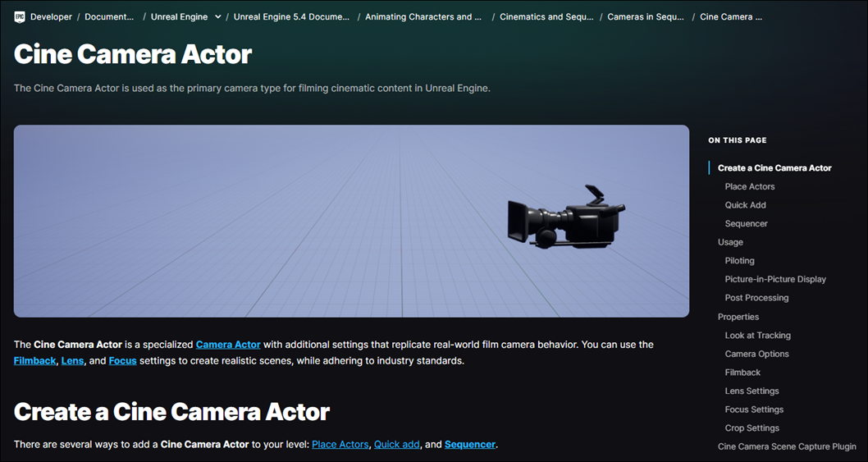Open the Unreal Engine 5.4 Documentation breadcrumb
Viewport: 868px width, 462px height.
[291, 16]
